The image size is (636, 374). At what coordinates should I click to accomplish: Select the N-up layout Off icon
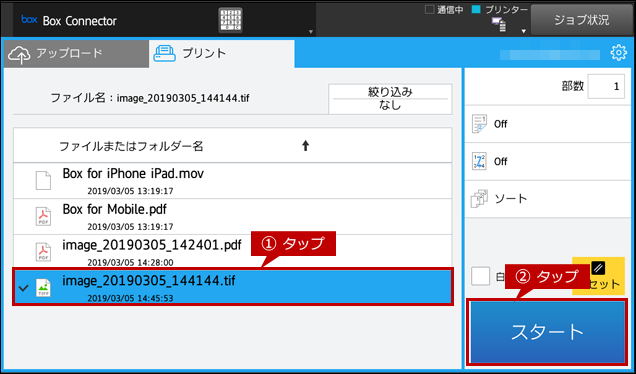pos(479,124)
